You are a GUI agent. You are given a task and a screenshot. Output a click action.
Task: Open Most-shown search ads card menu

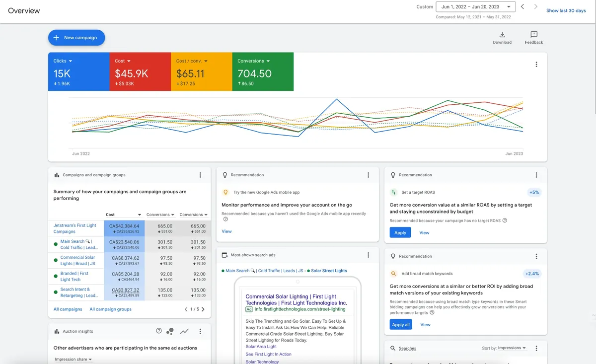click(x=369, y=255)
